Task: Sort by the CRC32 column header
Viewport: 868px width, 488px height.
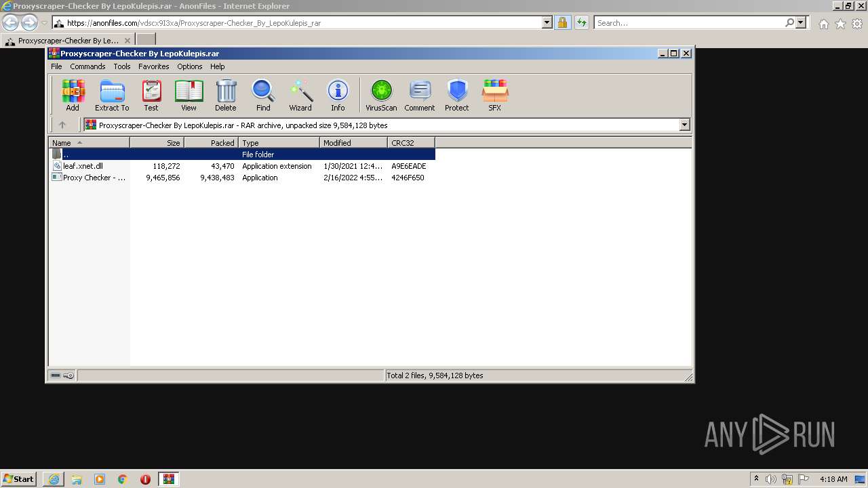Action: click(411, 142)
